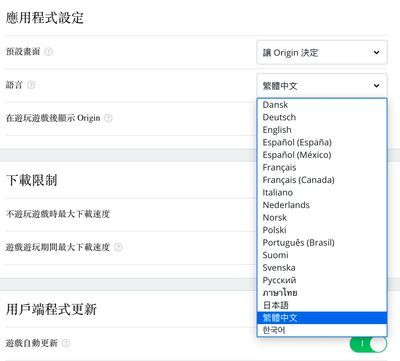Open the help icon next to 預設畫面
Screen dimensions: 400x361
coord(48,52)
